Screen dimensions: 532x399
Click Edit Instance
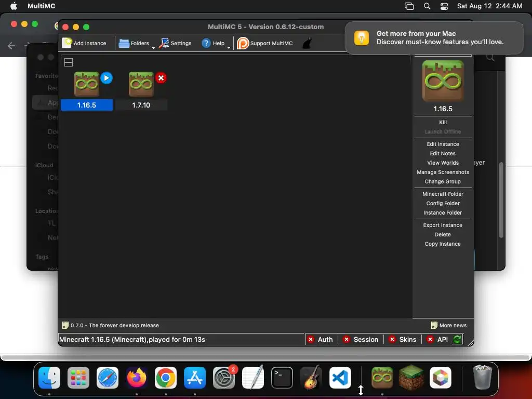coord(443,144)
